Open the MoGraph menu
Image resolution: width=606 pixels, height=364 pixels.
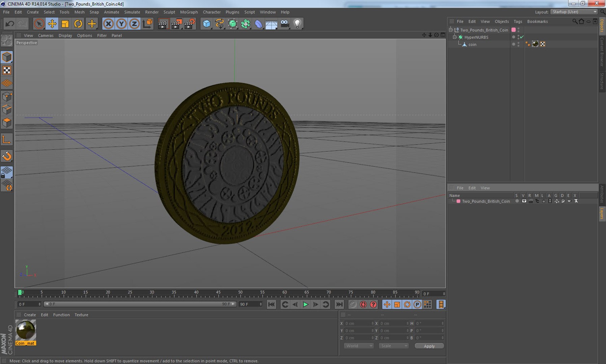(x=189, y=12)
